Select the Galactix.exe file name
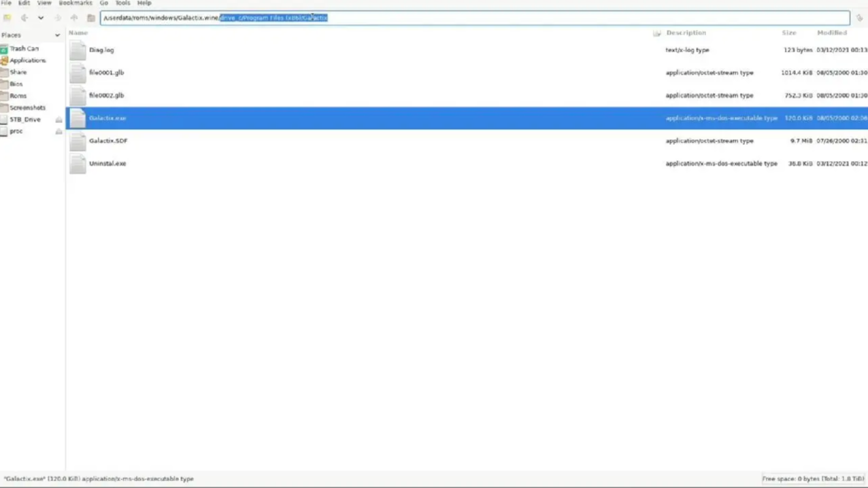Screen dimensions: 868x488 (107, 118)
